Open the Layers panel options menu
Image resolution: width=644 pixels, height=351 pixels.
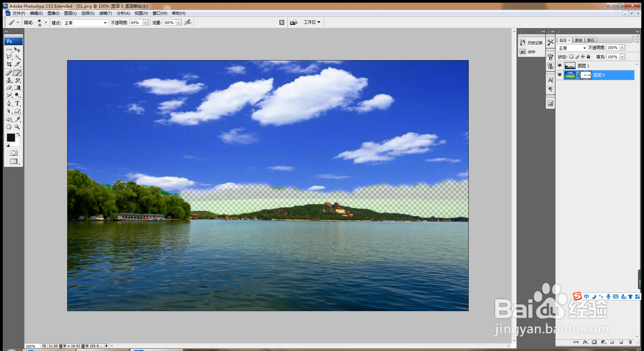636,42
